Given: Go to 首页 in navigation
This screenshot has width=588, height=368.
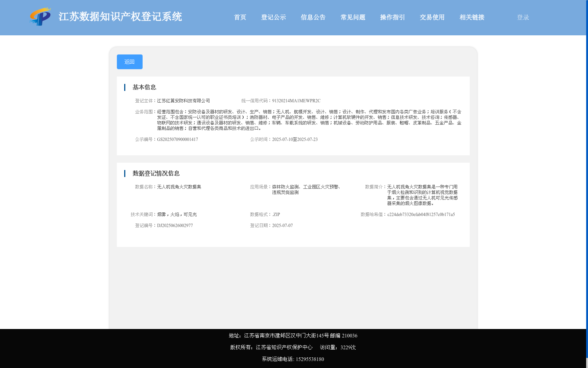Looking at the screenshot, I should pyautogui.click(x=240, y=17).
